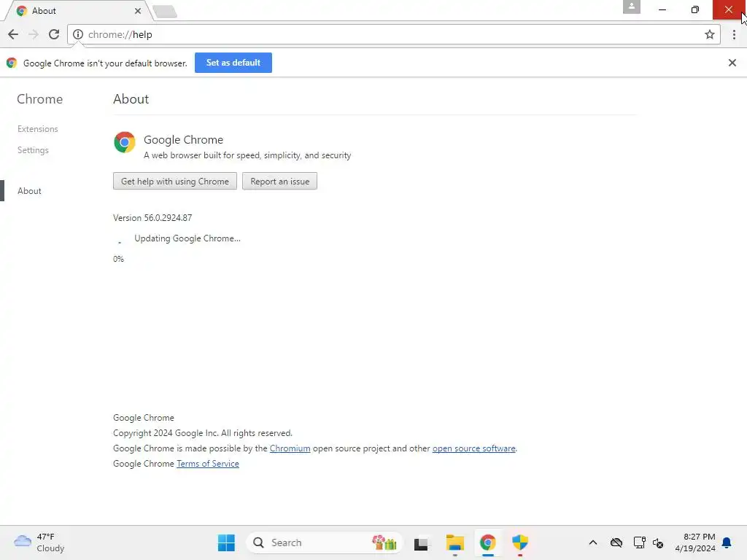747x560 pixels.
Task: Open Settings in the Chrome sidebar
Action: (33, 150)
